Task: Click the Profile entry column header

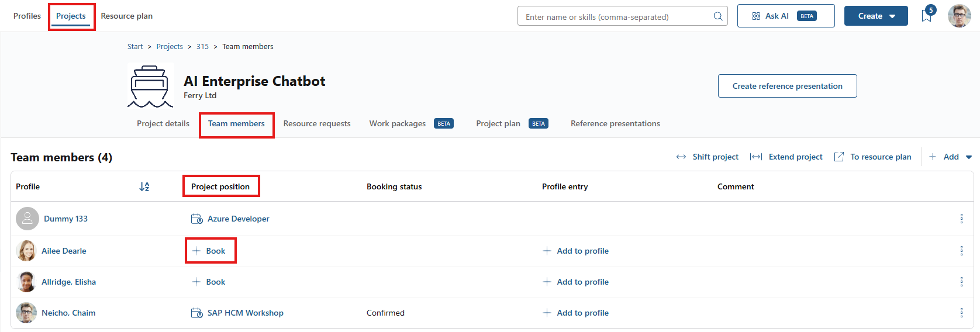Action: point(565,186)
